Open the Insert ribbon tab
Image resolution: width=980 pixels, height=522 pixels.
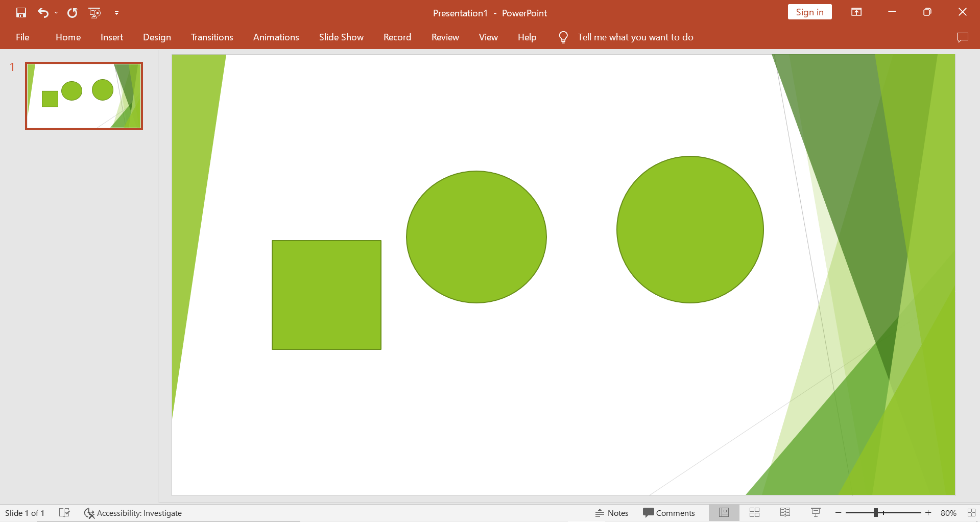112,37
